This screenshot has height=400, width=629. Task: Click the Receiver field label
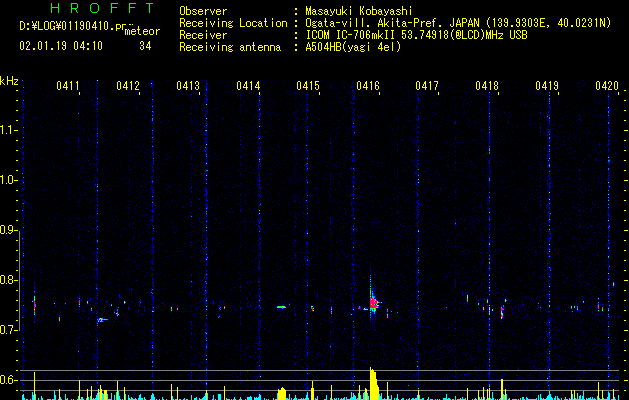click(x=203, y=35)
